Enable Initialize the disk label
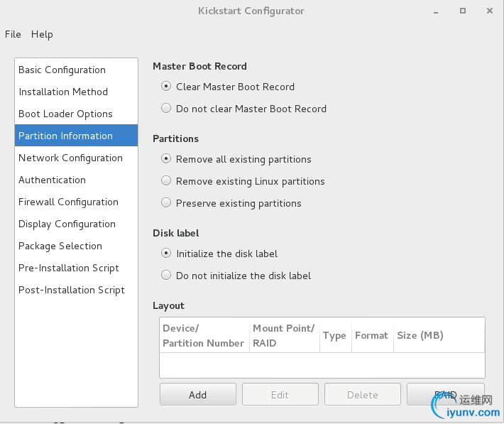 [166, 254]
